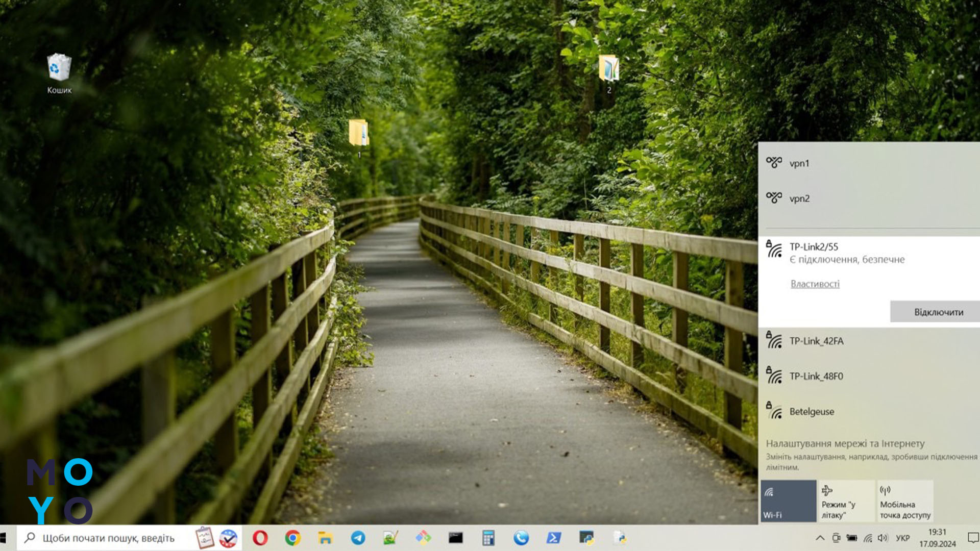
Task: Launch Google Chrome from taskbar
Action: (x=292, y=538)
